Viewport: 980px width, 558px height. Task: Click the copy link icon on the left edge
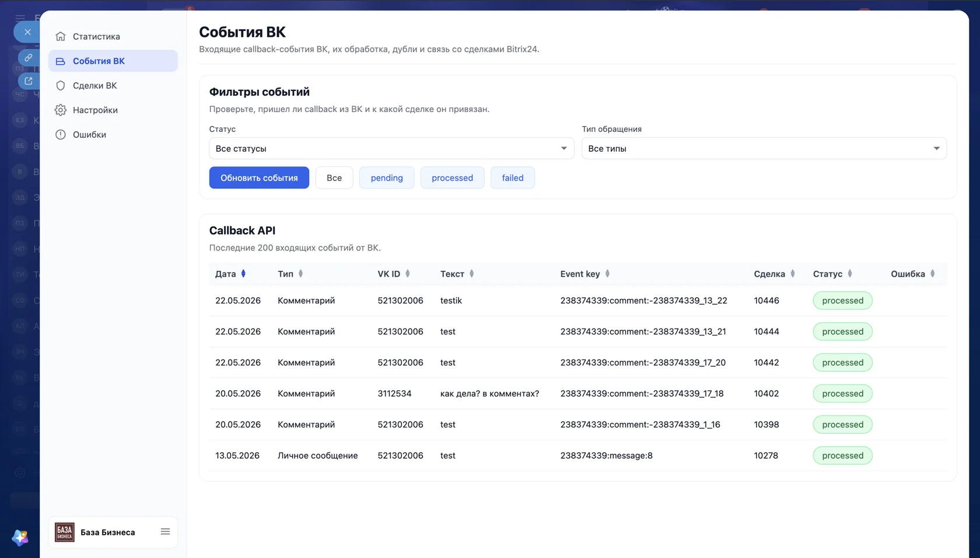click(29, 57)
